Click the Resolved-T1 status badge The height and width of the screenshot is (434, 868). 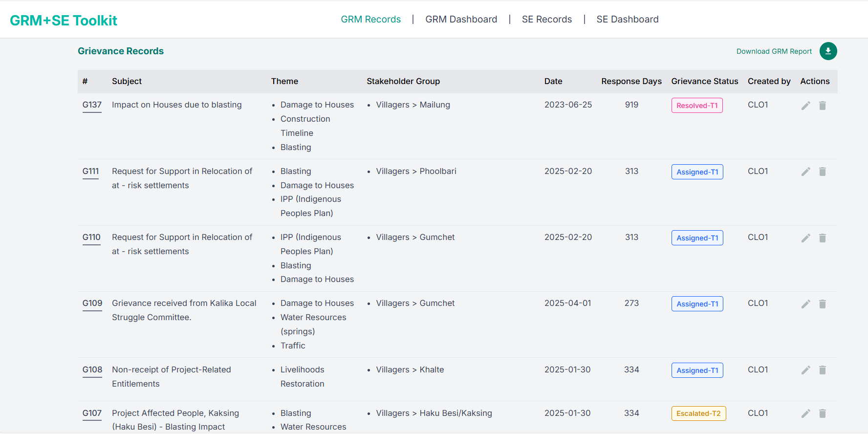(697, 106)
